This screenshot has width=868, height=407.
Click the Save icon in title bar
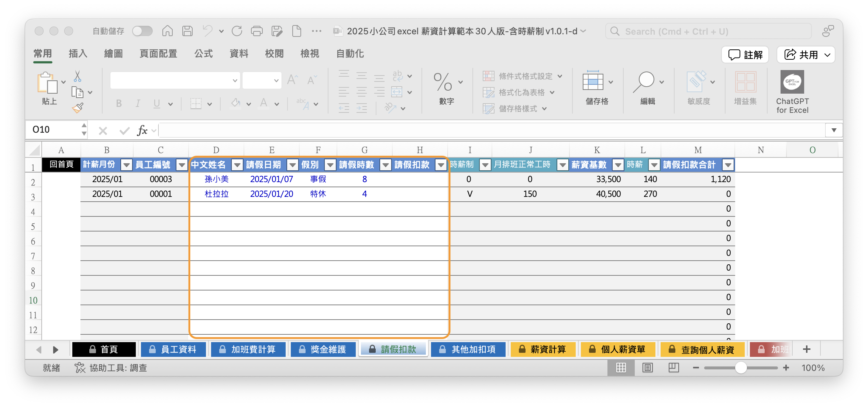coord(187,31)
